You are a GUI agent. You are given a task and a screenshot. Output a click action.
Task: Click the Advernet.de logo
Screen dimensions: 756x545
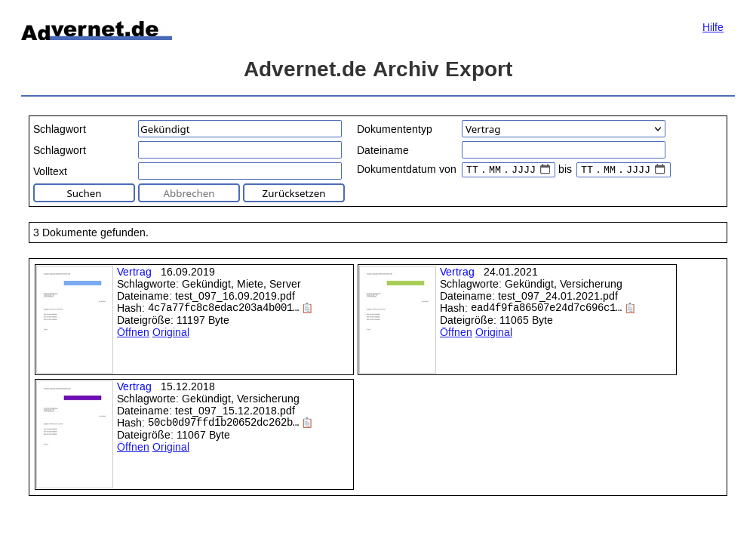97,31
